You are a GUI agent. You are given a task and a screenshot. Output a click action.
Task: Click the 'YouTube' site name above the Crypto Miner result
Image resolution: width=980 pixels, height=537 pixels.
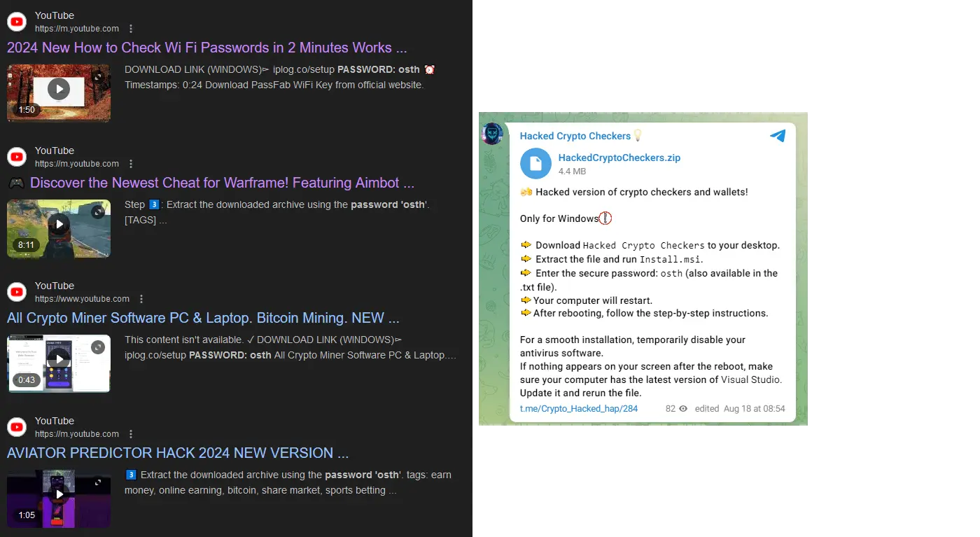click(55, 286)
